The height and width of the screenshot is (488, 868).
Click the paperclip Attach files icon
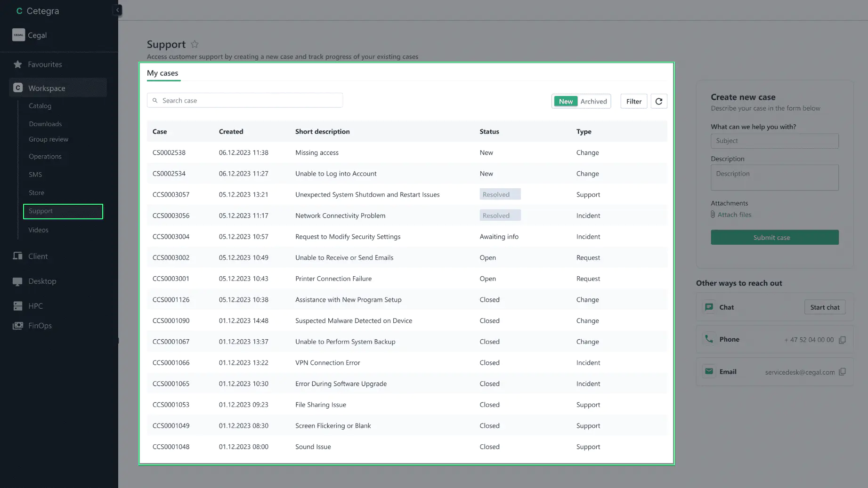click(x=713, y=215)
